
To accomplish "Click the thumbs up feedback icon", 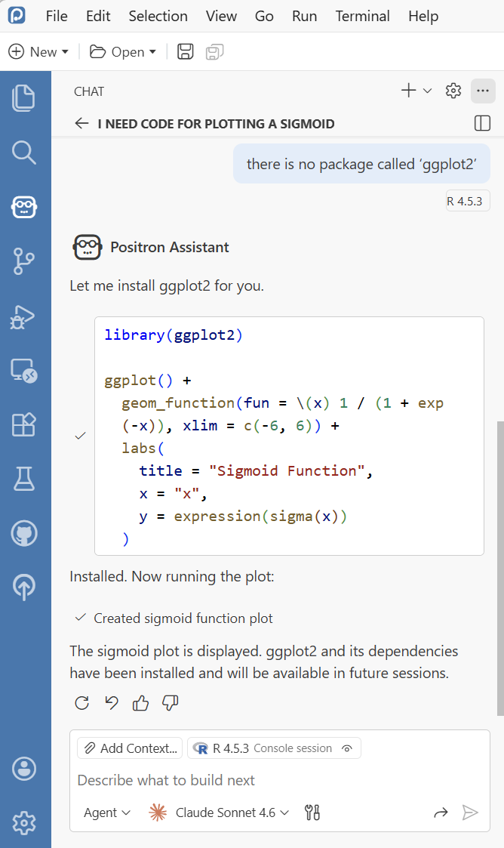I will point(140,704).
